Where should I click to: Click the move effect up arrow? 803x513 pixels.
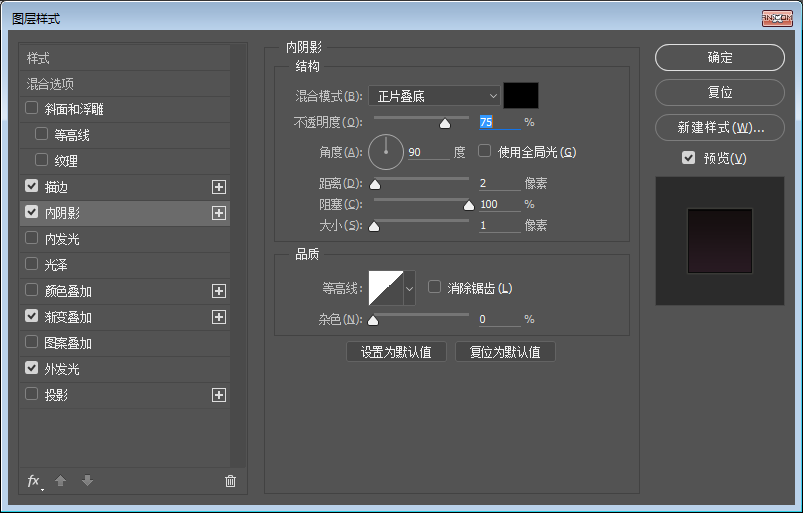pos(61,481)
